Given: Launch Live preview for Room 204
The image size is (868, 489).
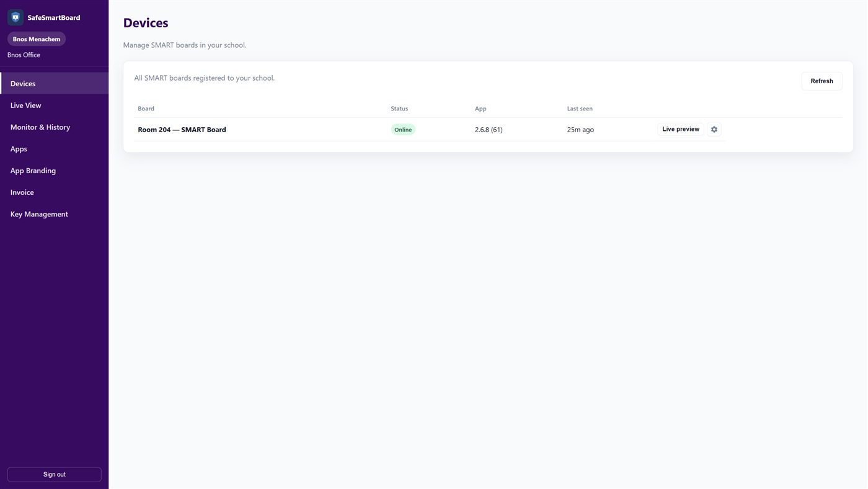Looking at the screenshot, I should tap(681, 129).
